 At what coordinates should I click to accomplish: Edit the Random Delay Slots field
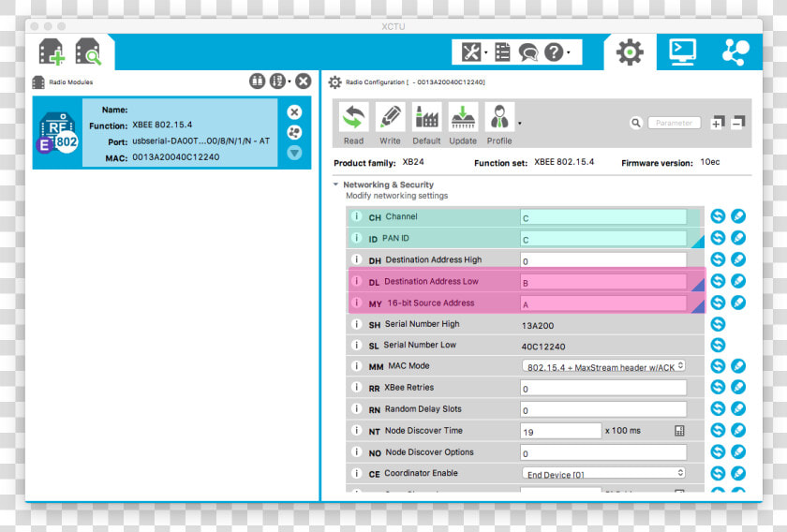603,409
